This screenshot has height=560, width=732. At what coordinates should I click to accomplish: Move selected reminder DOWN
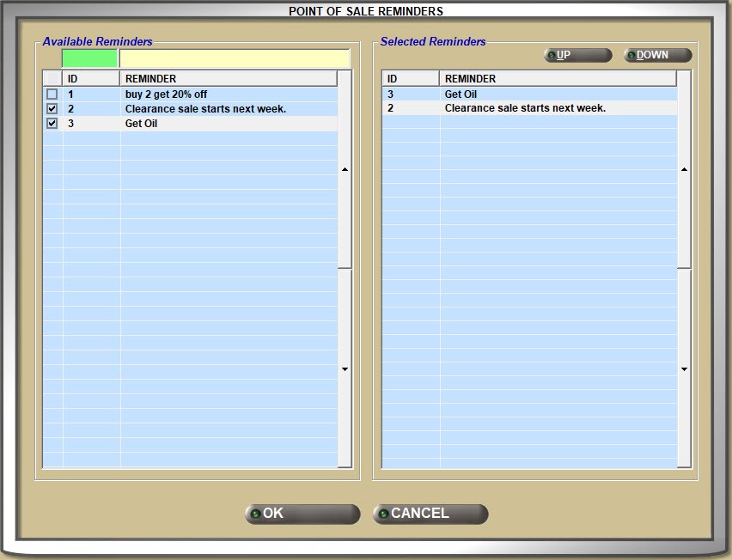click(x=657, y=55)
